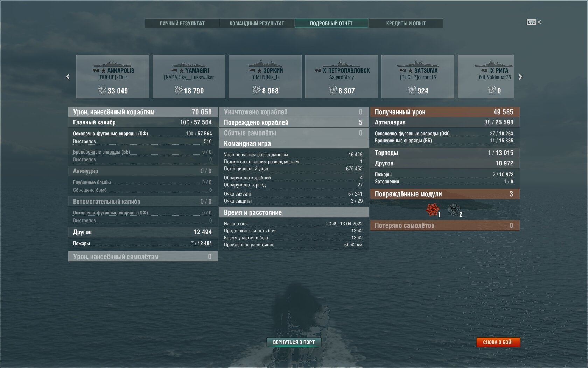The width and height of the screenshot is (588, 368).
Task: Click the damage icon on ANNAPOLIS card
Action: pos(102,90)
